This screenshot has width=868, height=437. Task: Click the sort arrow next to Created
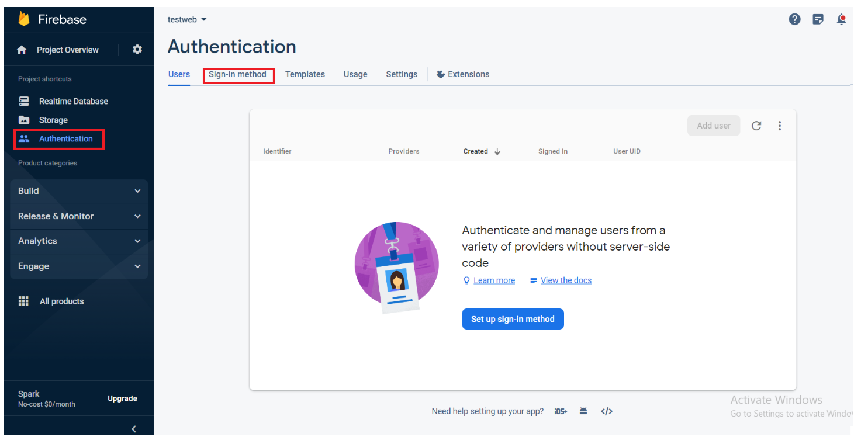pos(497,151)
